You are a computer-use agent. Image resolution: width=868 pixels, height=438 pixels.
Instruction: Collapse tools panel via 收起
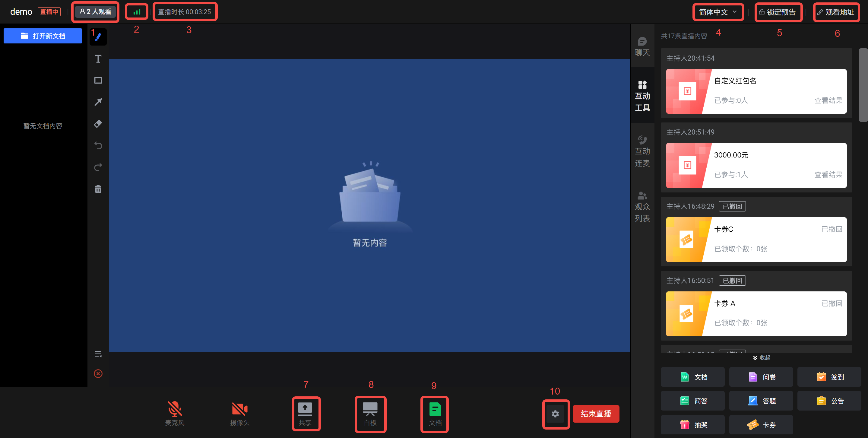coord(762,357)
